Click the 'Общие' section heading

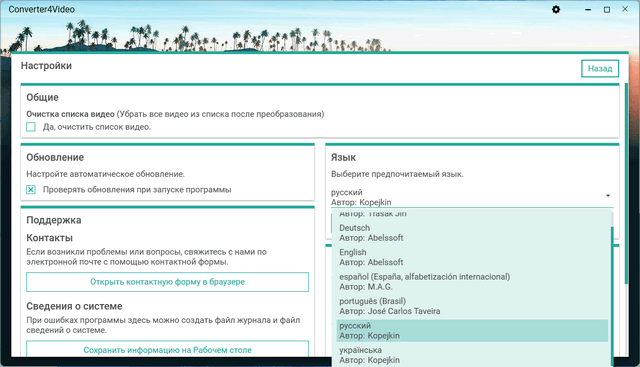42,98
